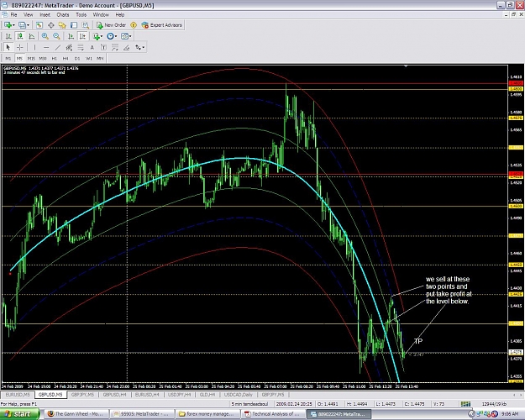
Task: Click the connection status bars indicator
Action: [465, 404]
